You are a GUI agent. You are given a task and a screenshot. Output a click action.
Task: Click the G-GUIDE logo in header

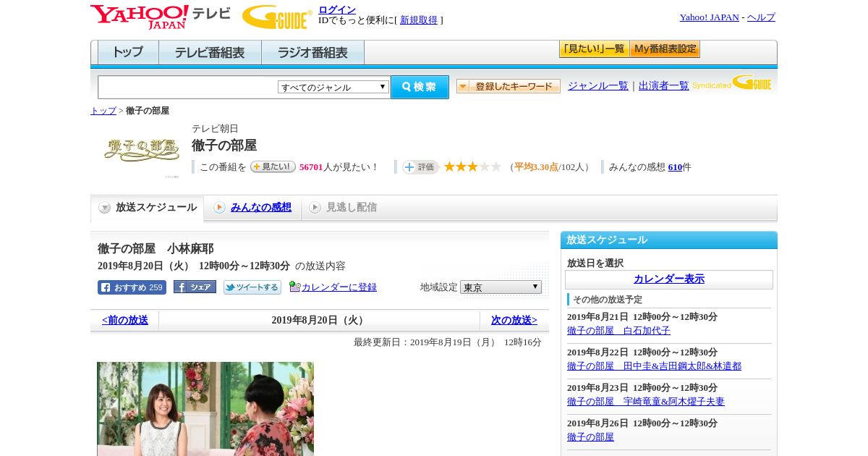pyautogui.click(x=277, y=17)
